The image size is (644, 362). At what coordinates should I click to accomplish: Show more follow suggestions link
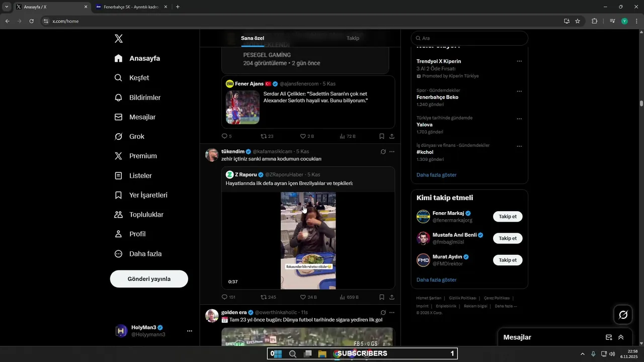(x=437, y=280)
